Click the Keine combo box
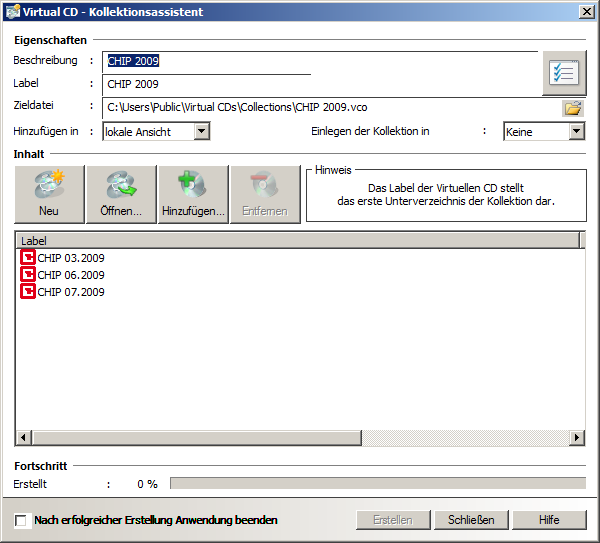Screen dimensions: 600x543 point(544,132)
